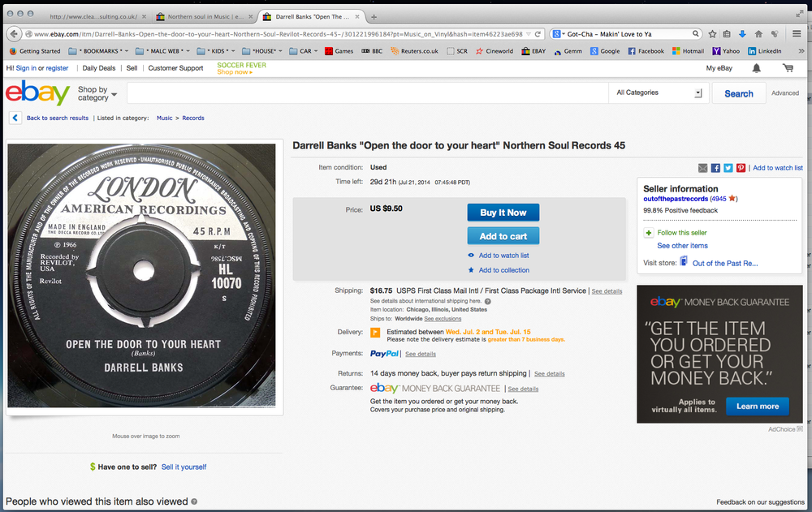Open the HOUSE bookmarks folder

coord(262,51)
